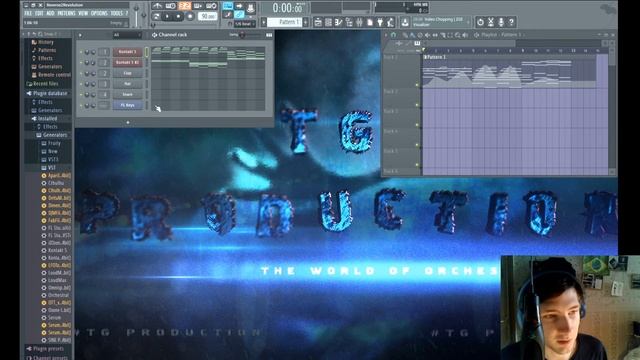Click the Hat channel button
This screenshot has height=360, width=640.
click(x=127, y=84)
